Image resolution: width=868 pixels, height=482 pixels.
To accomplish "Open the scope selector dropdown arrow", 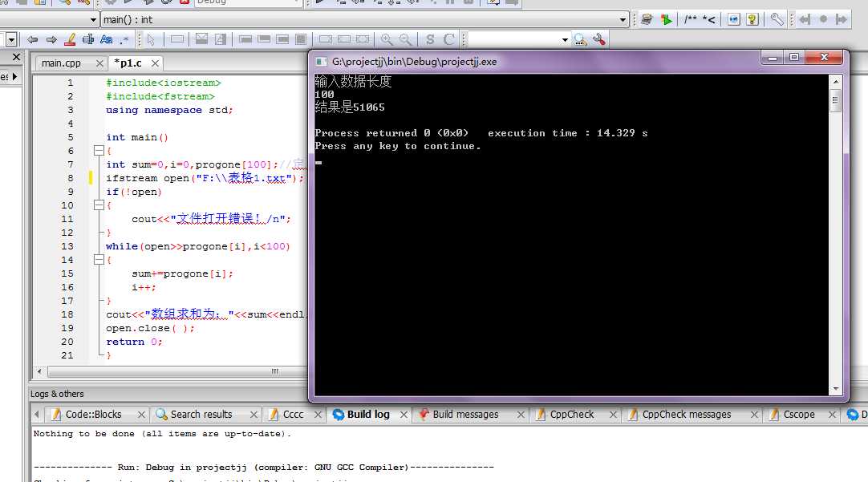I will tap(92, 20).
